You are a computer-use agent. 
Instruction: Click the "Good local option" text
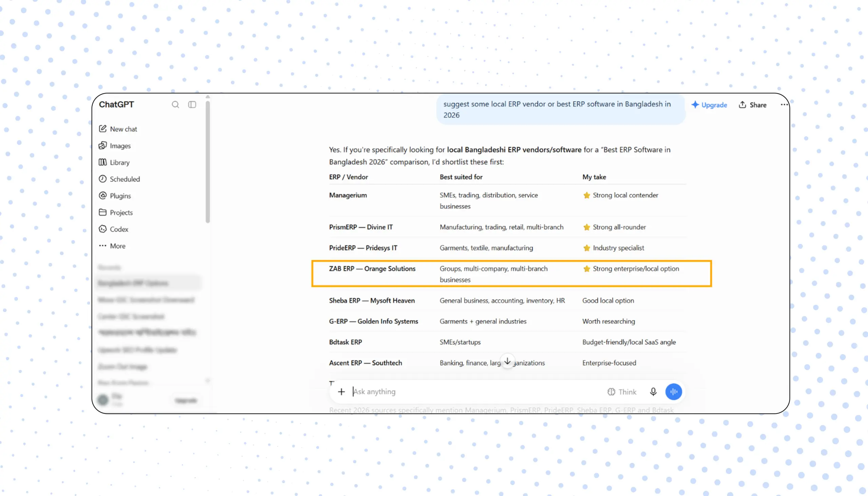(608, 301)
